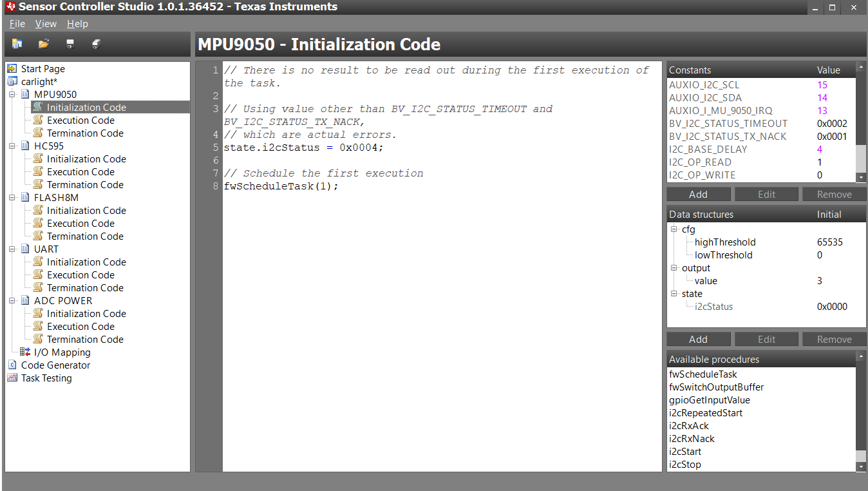Click Add button below Constants list
868x491 pixels.
click(x=699, y=195)
